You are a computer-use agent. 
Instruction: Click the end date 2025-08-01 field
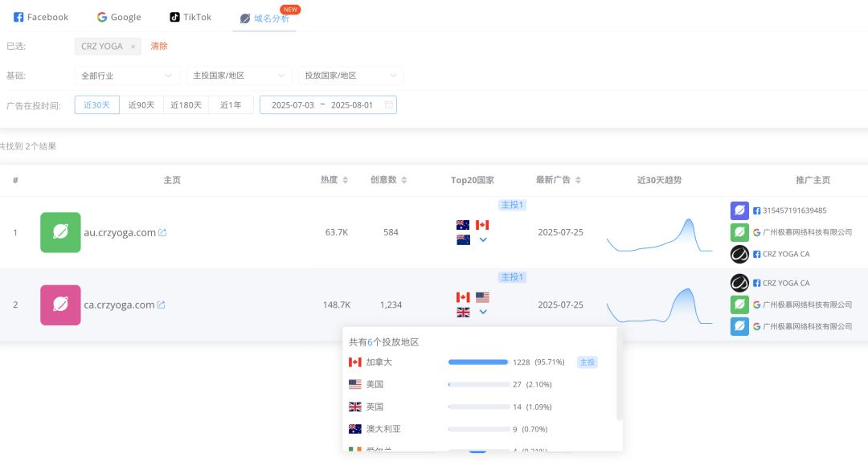(352, 105)
